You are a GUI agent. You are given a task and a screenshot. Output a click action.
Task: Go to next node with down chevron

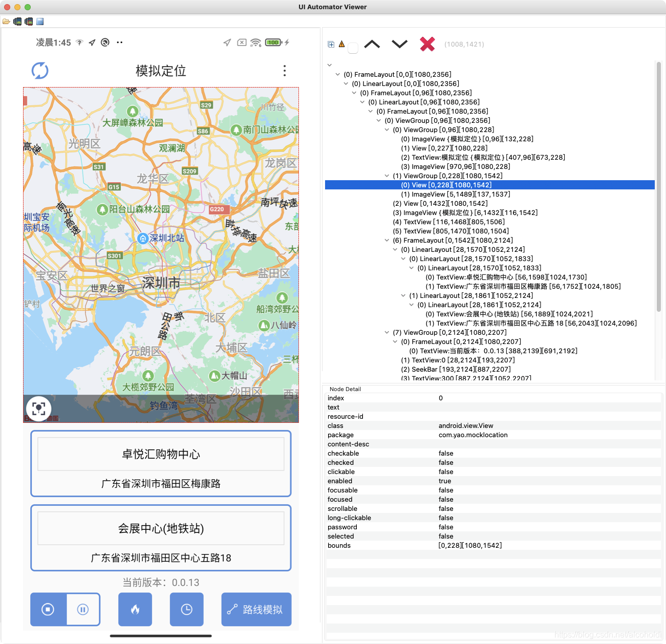click(x=399, y=44)
